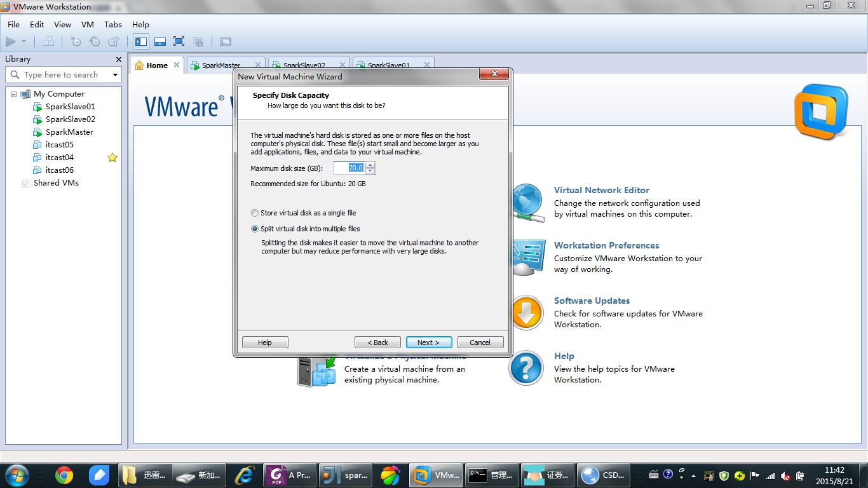
Task: Open the Windows Start menu
Action: point(17,475)
